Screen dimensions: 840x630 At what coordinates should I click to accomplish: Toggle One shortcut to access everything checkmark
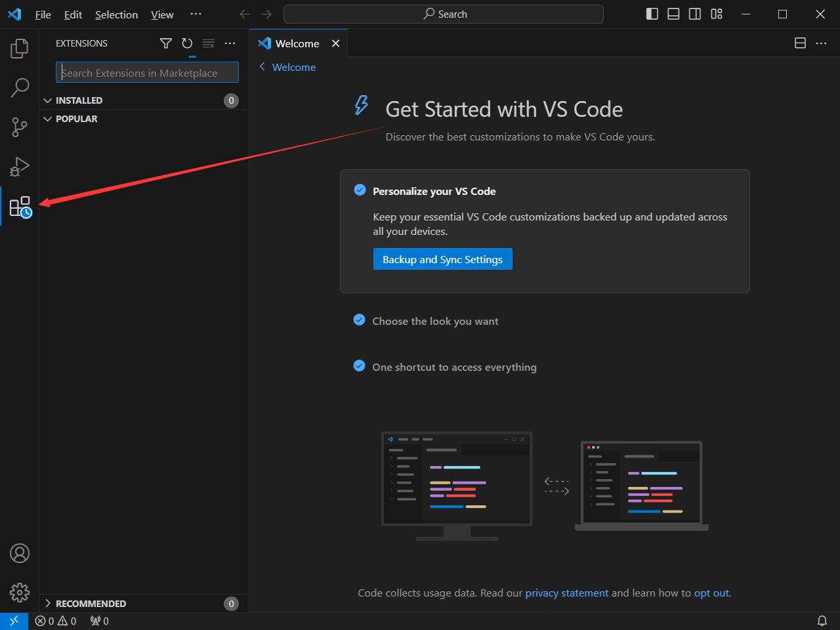[x=359, y=366]
